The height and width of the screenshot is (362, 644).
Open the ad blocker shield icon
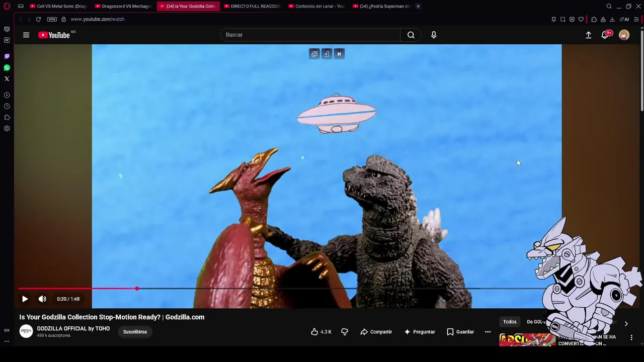572,19
